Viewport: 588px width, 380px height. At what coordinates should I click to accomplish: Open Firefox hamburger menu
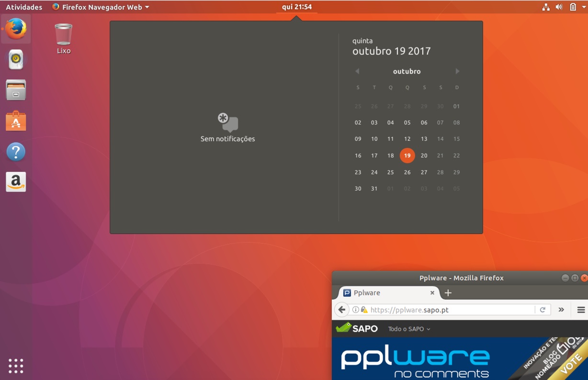(x=581, y=310)
